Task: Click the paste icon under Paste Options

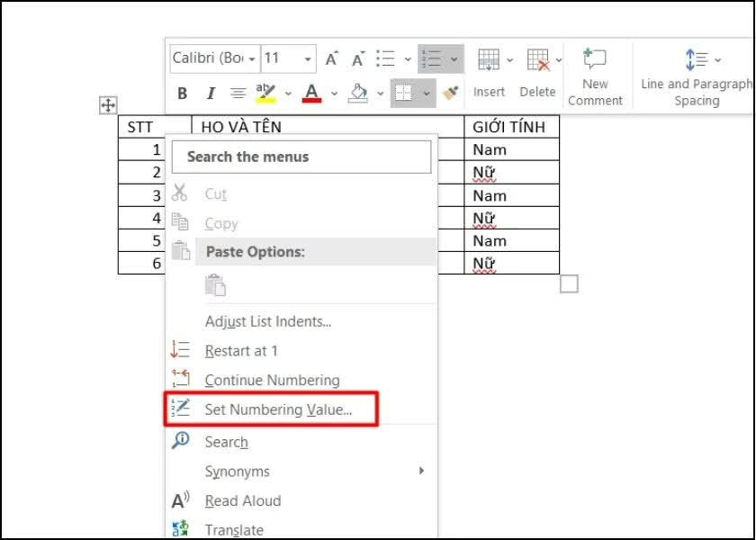Action: point(215,285)
